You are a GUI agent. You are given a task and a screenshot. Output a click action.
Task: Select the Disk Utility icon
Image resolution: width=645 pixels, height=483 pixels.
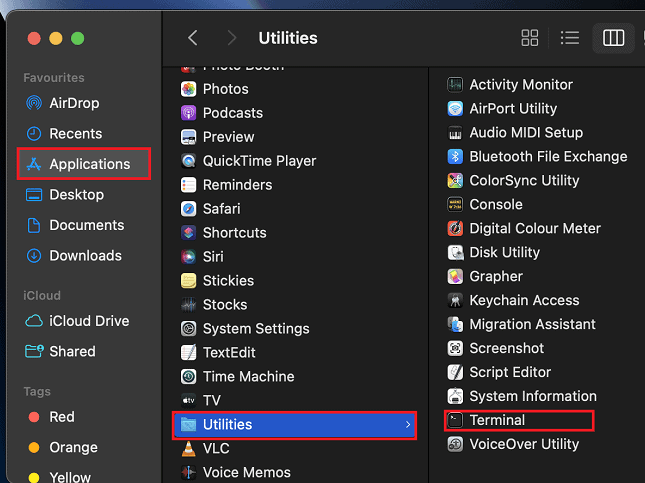pos(456,253)
